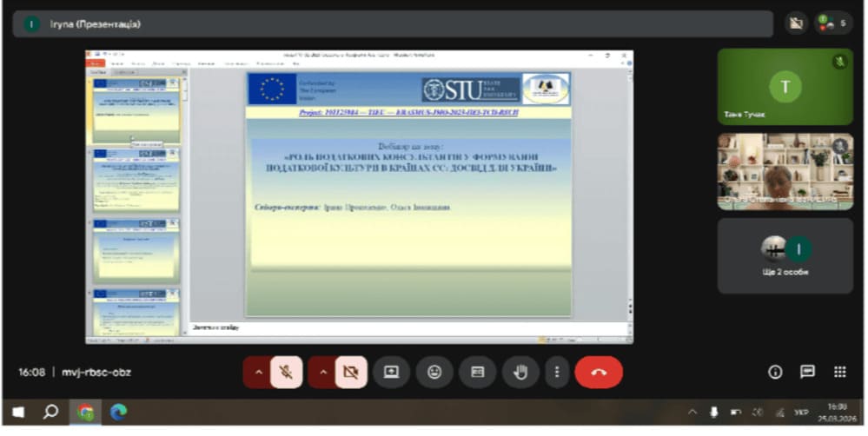Open audio settings arrow next to microphone
868x436 pixels.
coord(258,372)
